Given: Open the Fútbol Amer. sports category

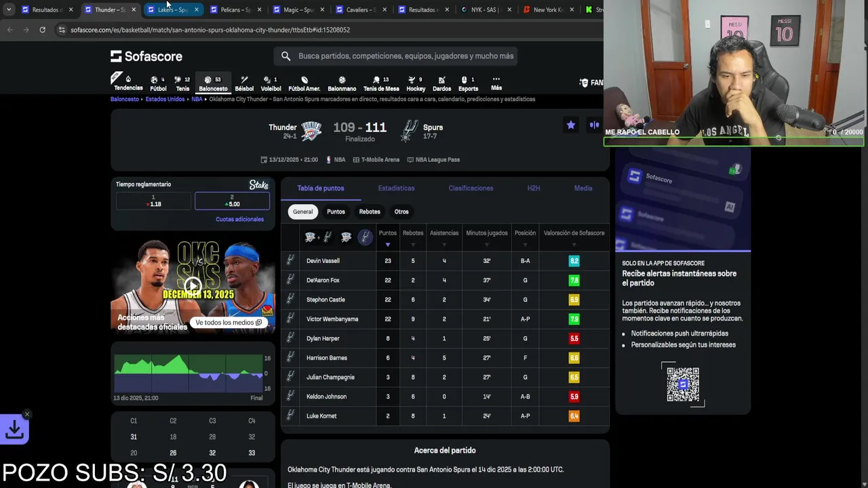Looking at the screenshot, I should [304, 83].
